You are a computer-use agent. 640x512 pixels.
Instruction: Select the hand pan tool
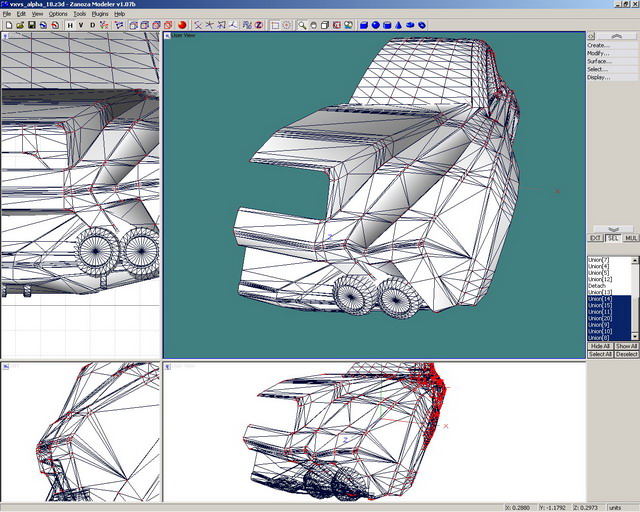point(314,25)
